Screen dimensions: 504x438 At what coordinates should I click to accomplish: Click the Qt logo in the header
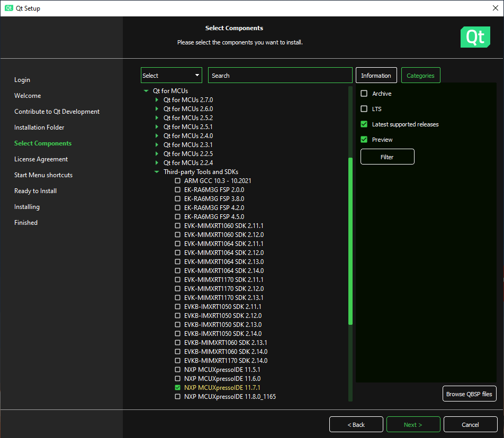475,37
